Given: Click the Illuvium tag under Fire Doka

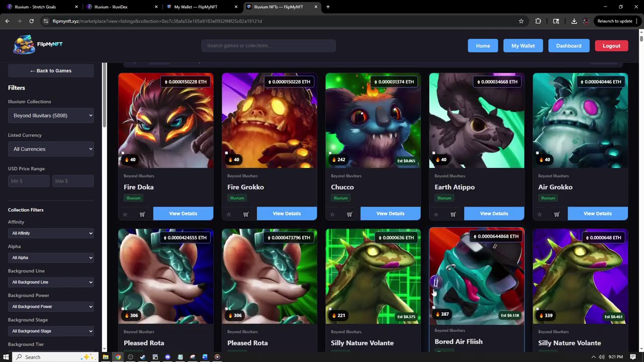Looking at the screenshot, I should [133, 198].
